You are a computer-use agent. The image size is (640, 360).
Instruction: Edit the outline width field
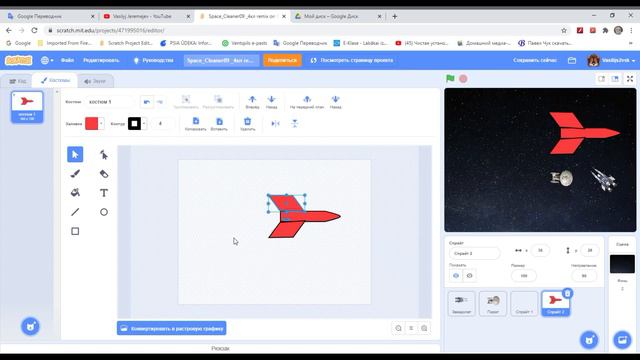(162, 124)
